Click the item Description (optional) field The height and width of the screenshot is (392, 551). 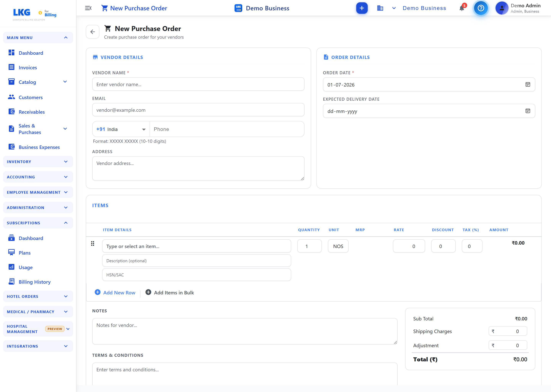(x=196, y=261)
